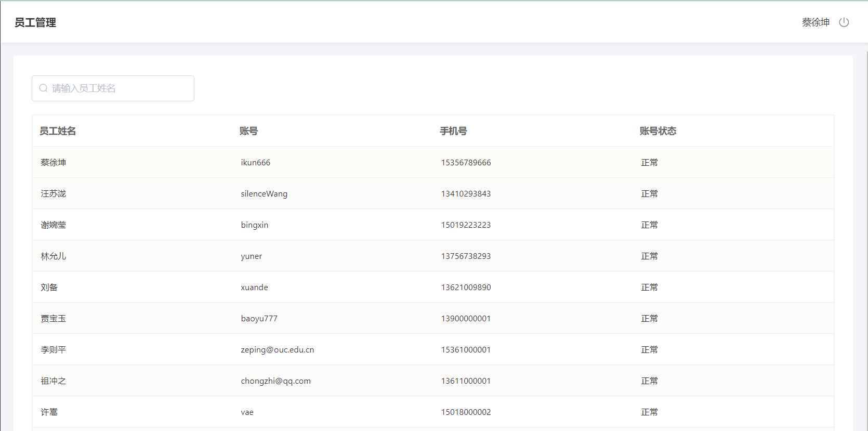This screenshot has width=868, height=431.
Task: Click phone number 15018000002
Action: click(466, 412)
